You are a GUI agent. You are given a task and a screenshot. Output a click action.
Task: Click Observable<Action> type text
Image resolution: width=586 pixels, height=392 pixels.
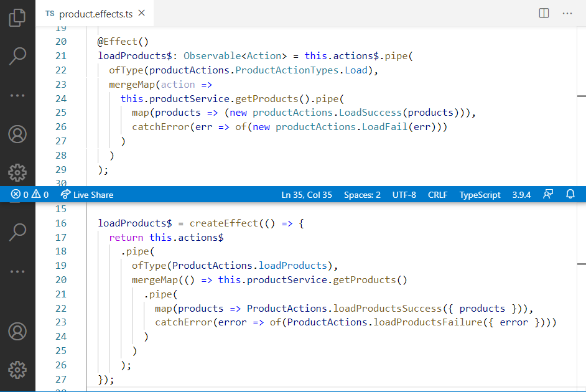(x=235, y=56)
